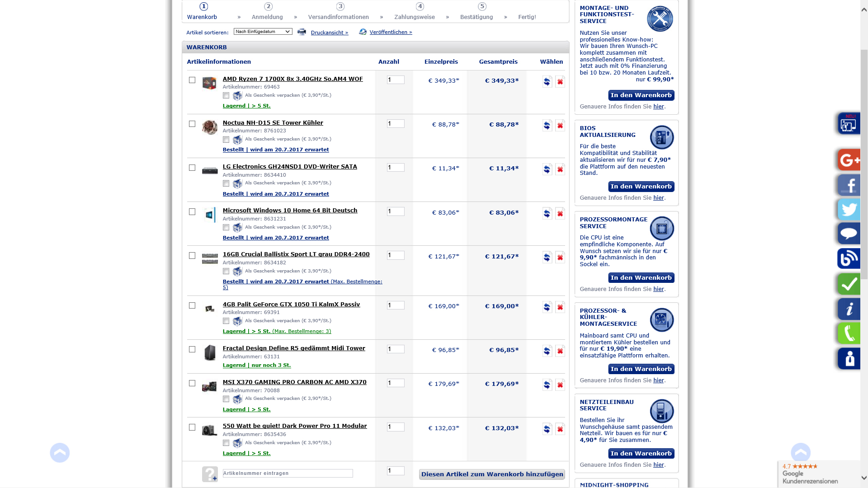Open the Veröffentlichen link
Viewport: 868px width, 488px height.
point(391,32)
